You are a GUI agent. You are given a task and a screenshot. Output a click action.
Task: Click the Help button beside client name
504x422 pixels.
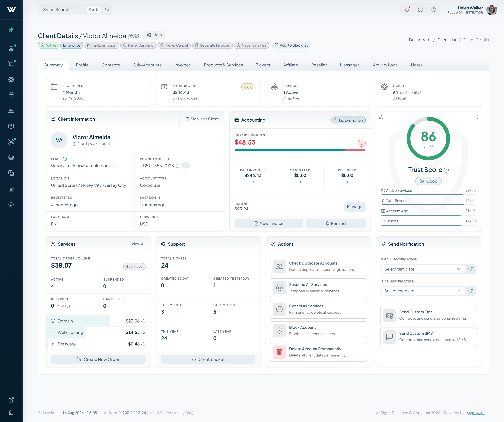point(155,35)
